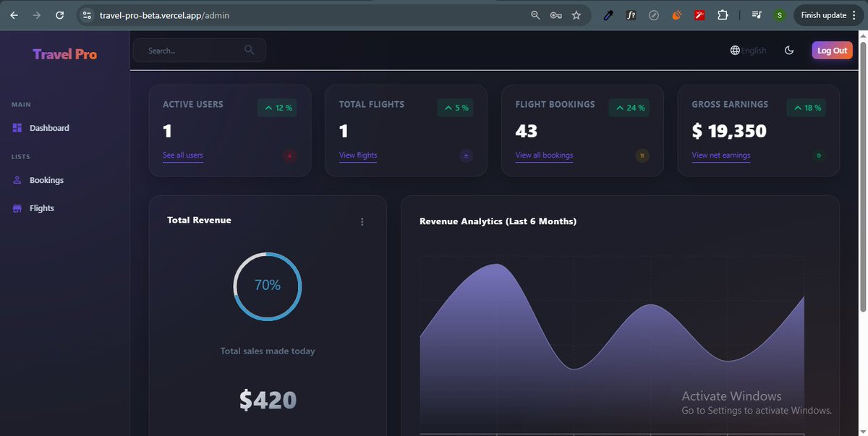Screen dimensions: 868x436
Task: Click the $ 19,350 gross earnings value
Action: click(729, 131)
